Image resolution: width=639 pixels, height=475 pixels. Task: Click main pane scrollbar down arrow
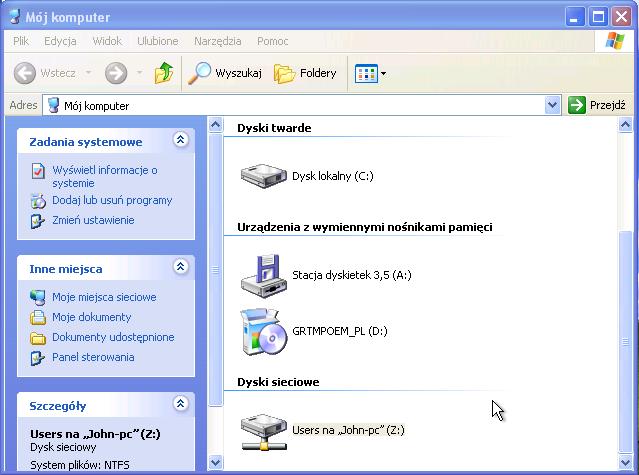point(626,462)
